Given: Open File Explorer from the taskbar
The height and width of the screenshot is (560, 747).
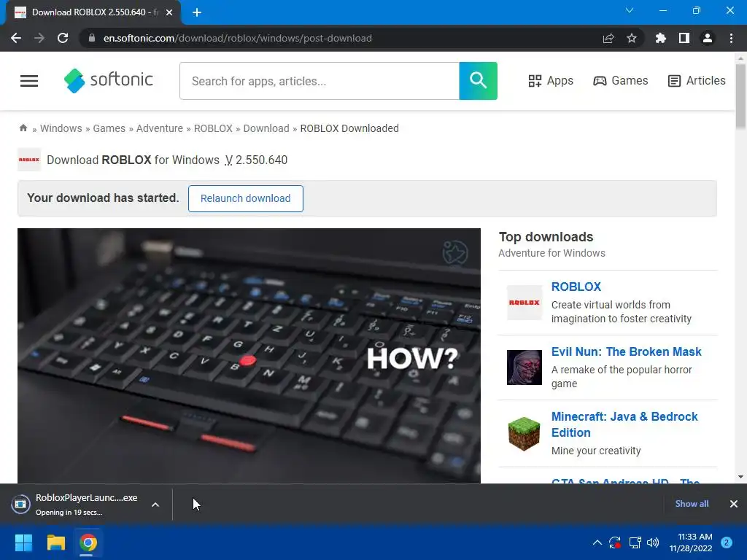Looking at the screenshot, I should click(x=55, y=542).
